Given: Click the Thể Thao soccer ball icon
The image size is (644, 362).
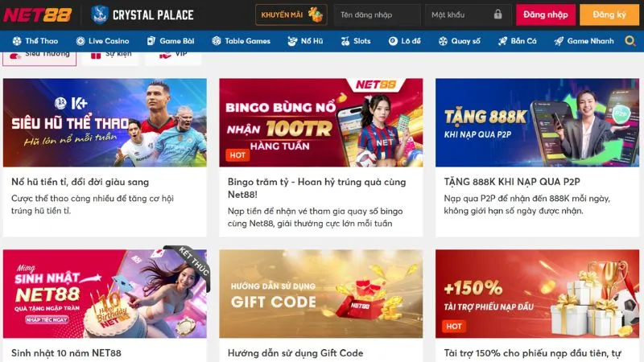Looking at the screenshot, I should pos(17,41).
